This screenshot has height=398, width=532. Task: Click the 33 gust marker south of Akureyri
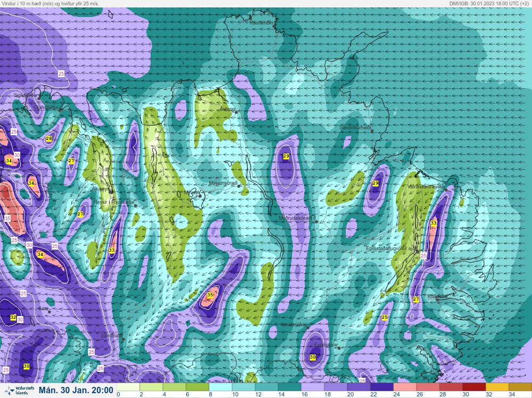pos(112,250)
